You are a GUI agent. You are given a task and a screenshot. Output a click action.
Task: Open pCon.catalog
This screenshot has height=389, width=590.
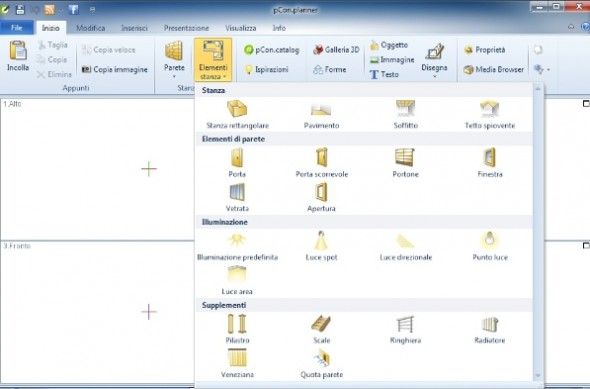(272, 50)
